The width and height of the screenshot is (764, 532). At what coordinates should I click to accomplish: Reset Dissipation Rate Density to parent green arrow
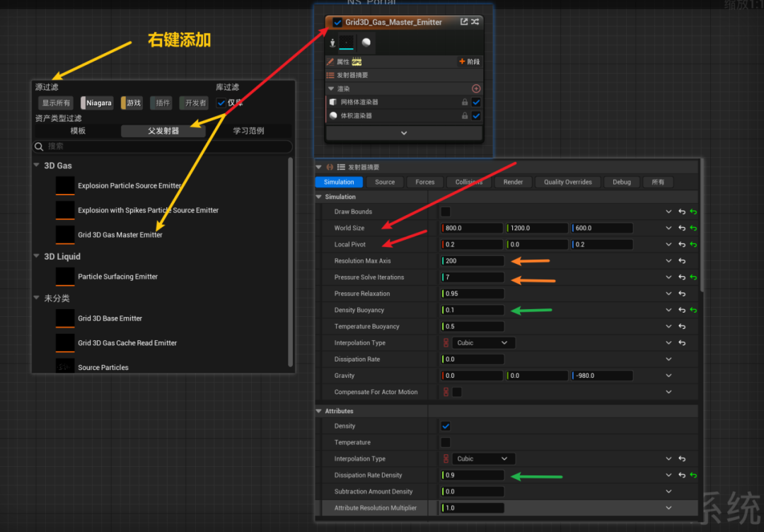click(693, 475)
